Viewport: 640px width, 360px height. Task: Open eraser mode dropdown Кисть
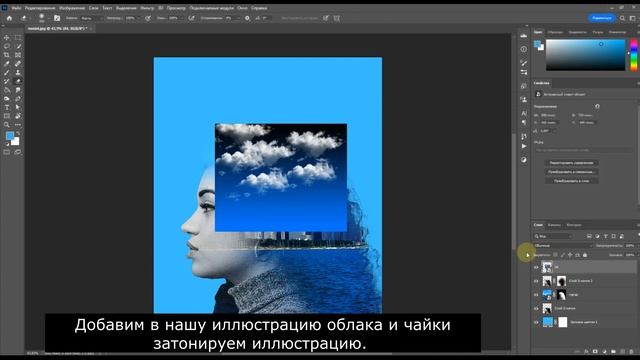(91, 18)
